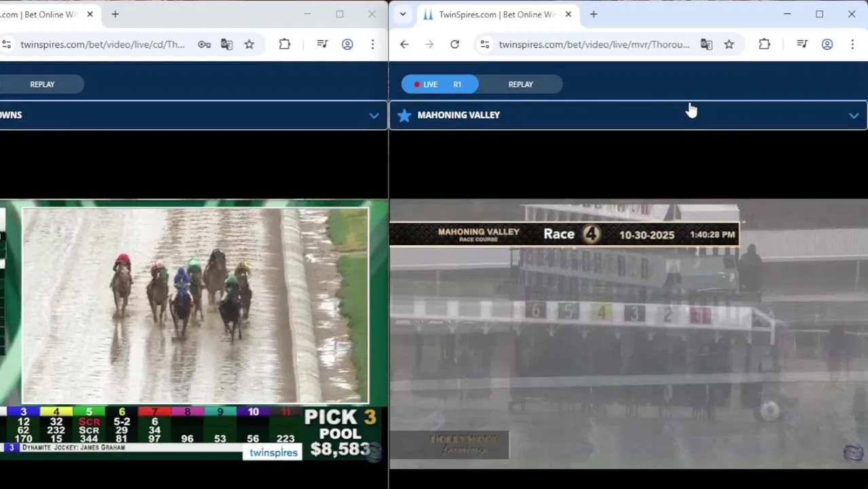Viewport: 868px width, 489px height.
Task: Open Extensions in the right window
Action: click(x=764, y=44)
